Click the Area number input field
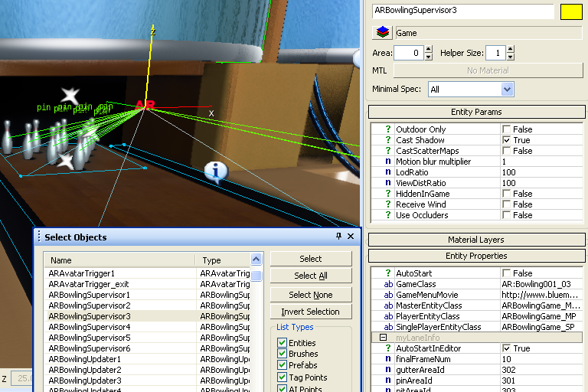Viewport: 588px width, 392px height. coord(409,53)
